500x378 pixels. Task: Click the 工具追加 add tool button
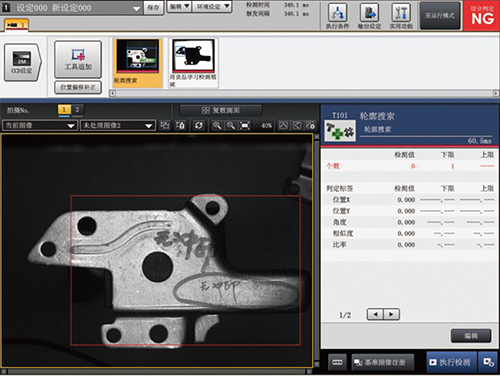tap(78, 60)
